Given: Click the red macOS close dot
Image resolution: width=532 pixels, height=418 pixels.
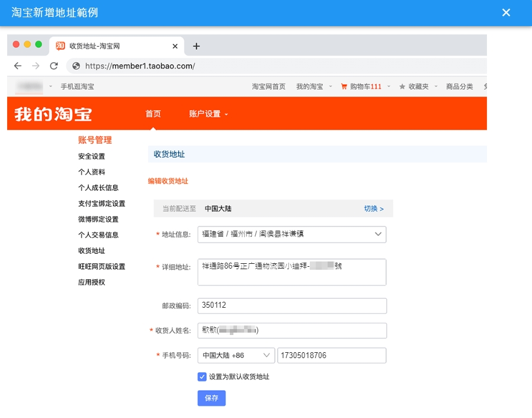Looking at the screenshot, I should point(16,44).
